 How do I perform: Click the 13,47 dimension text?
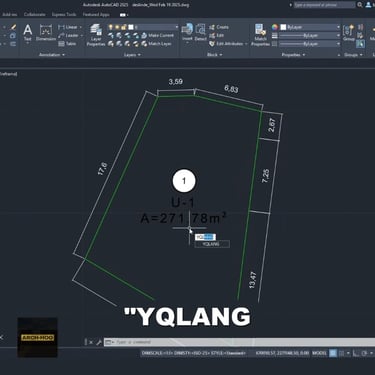tap(252, 280)
